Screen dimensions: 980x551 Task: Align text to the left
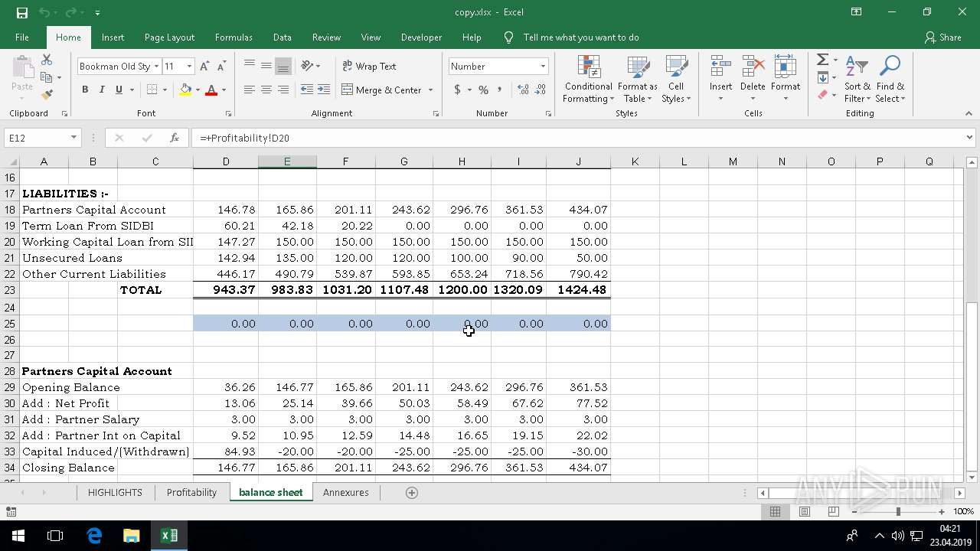250,90
